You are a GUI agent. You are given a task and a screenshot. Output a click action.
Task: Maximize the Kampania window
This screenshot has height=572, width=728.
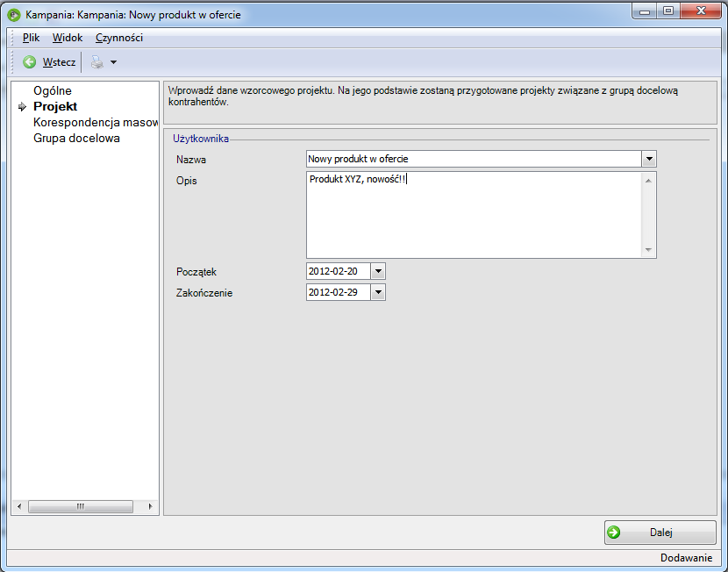pyautogui.click(x=668, y=11)
